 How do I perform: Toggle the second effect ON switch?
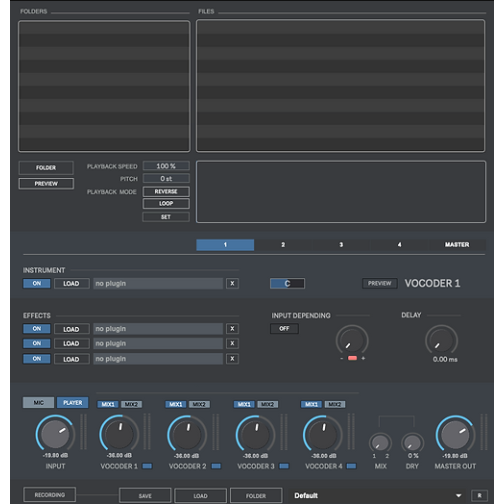pos(37,343)
